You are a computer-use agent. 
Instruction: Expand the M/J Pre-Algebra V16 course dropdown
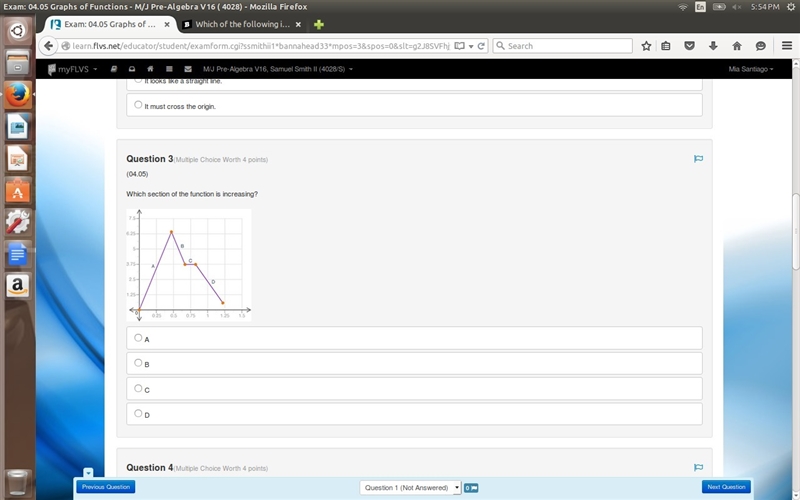tap(278, 69)
